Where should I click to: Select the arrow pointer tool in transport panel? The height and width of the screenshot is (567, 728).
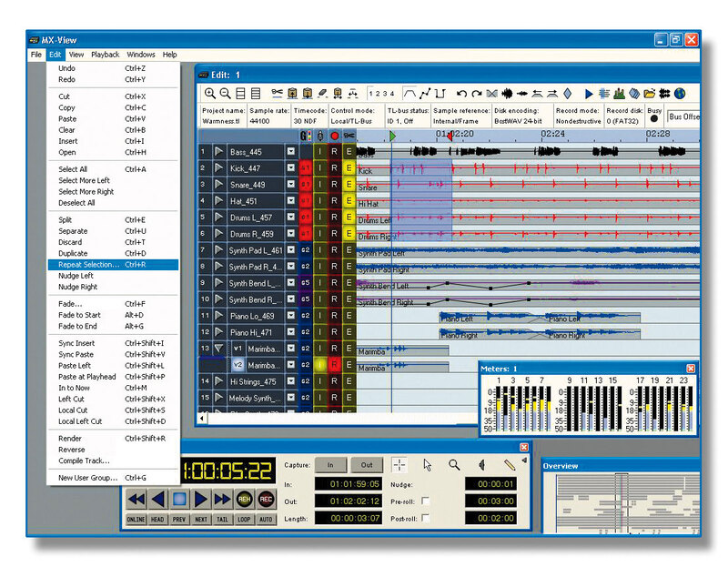pos(427,465)
